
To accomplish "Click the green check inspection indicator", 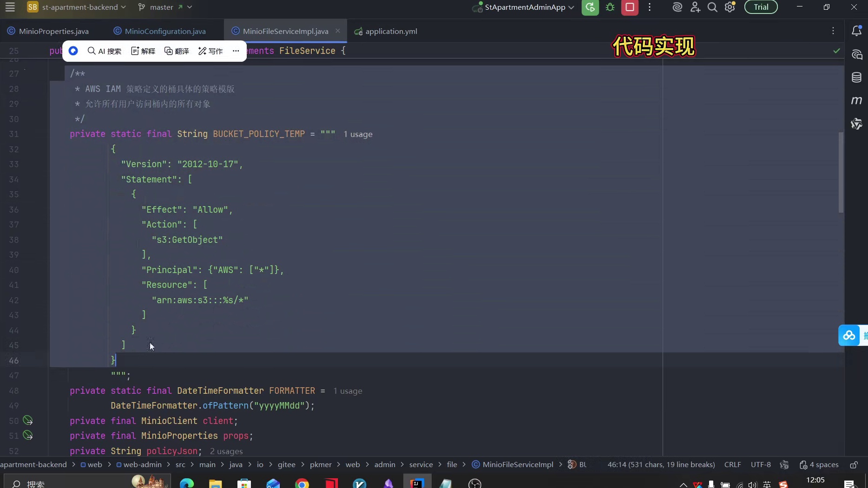I will 837,51.
